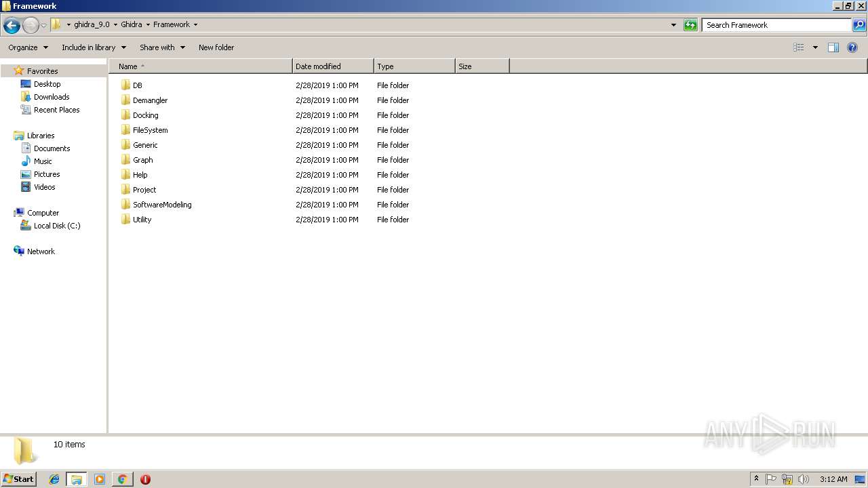
Task: Launch Internet Explorer from the taskbar
Action: pos(54,479)
